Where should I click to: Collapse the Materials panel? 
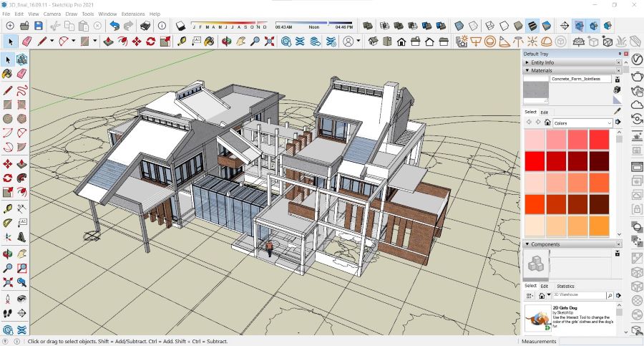(527, 71)
